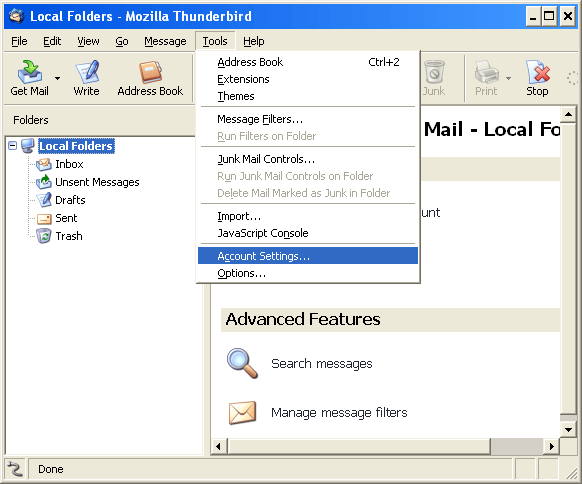Collapse the Local Folders tree node
Screen dimensions: 582x484
coord(13,145)
